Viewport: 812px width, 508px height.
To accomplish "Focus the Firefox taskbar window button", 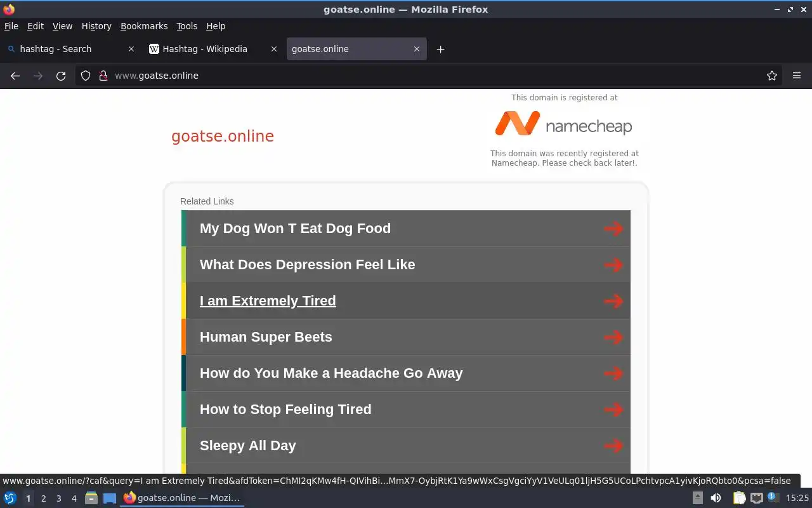I will [x=183, y=498].
